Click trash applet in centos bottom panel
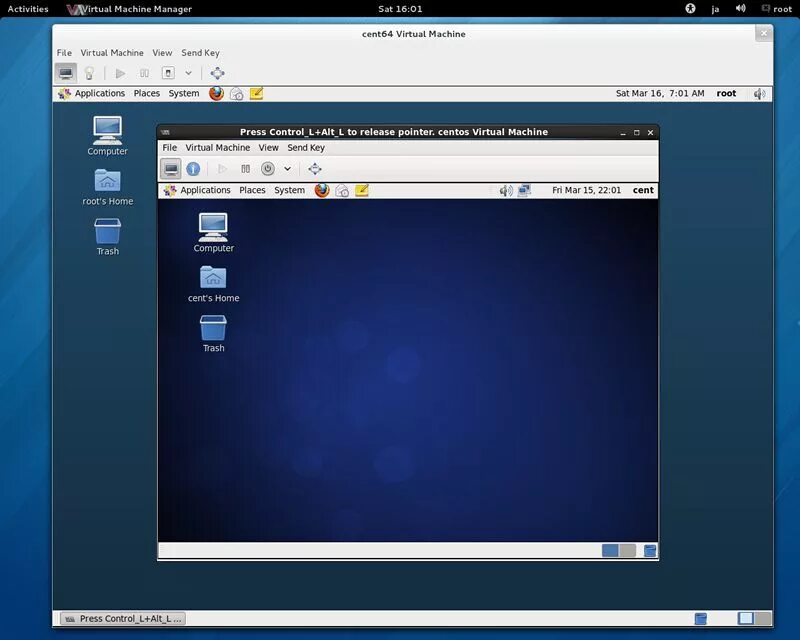Screen dimensions: 800x640 click(x=650, y=550)
